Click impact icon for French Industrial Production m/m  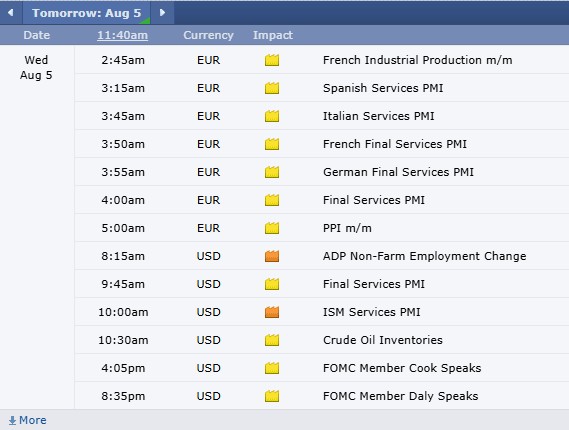click(x=272, y=60)
